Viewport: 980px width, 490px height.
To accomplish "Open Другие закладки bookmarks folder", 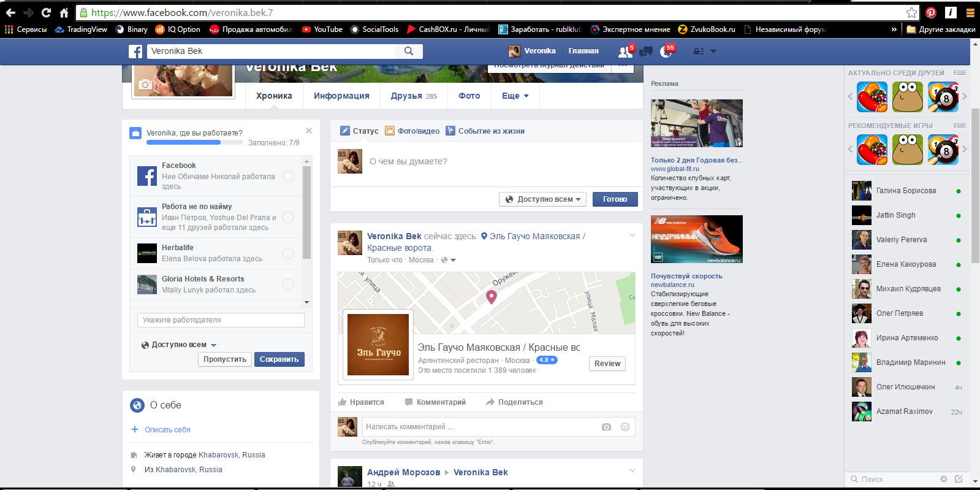I will click(941, 29).
